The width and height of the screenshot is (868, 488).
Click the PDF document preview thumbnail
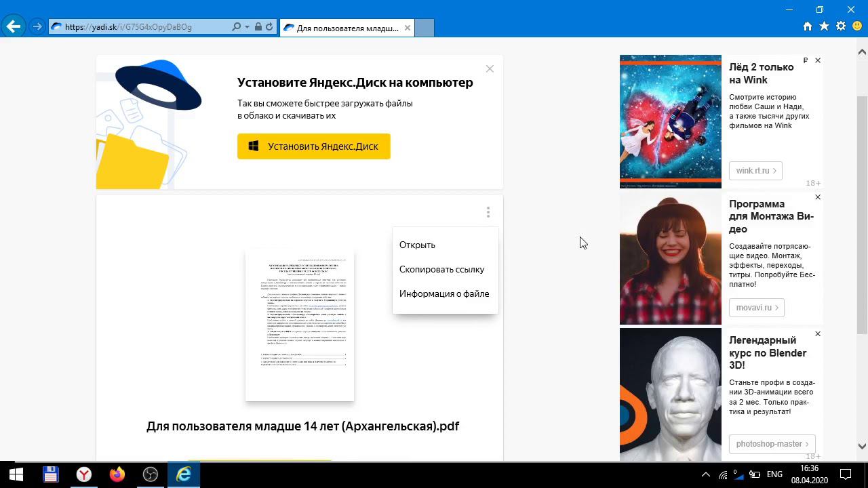click(300, 325)
